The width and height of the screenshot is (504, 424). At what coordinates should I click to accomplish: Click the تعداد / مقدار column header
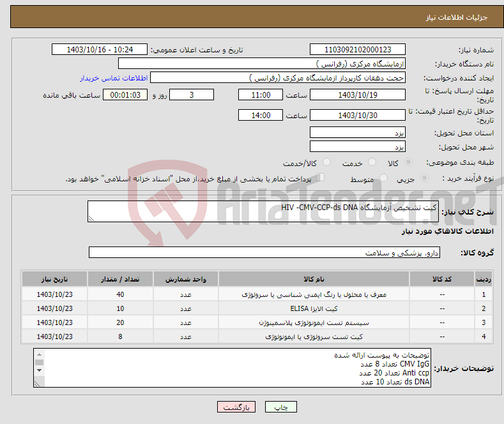coord(120,279)
